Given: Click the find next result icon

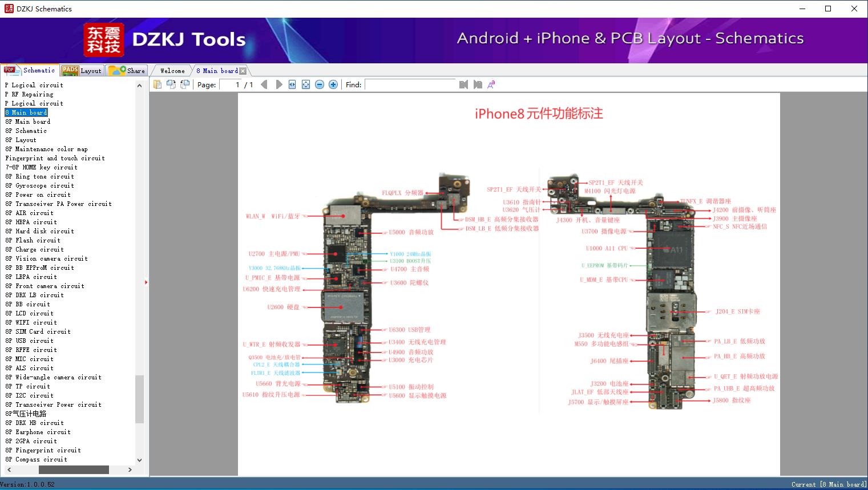Looking at the screenshot, I should (477, 84).
